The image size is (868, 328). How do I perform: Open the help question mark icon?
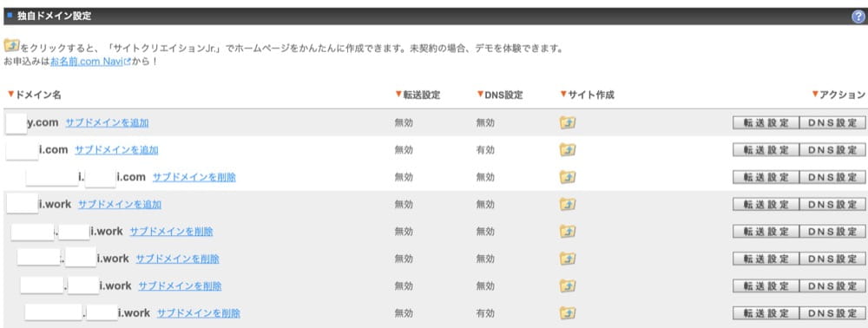click(858, 16)
